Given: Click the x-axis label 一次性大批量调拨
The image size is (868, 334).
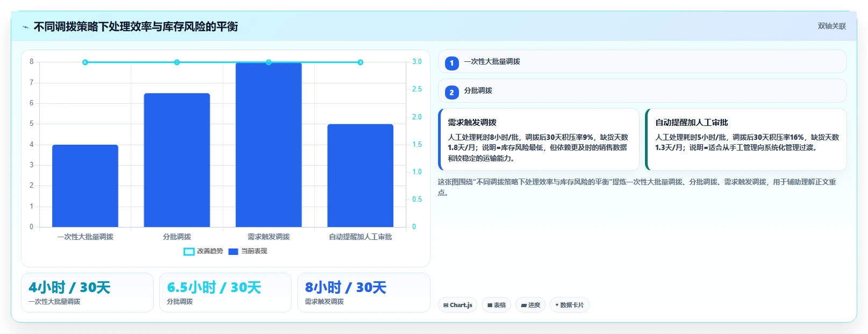Looking at the screenshot, I should [85, 237].
